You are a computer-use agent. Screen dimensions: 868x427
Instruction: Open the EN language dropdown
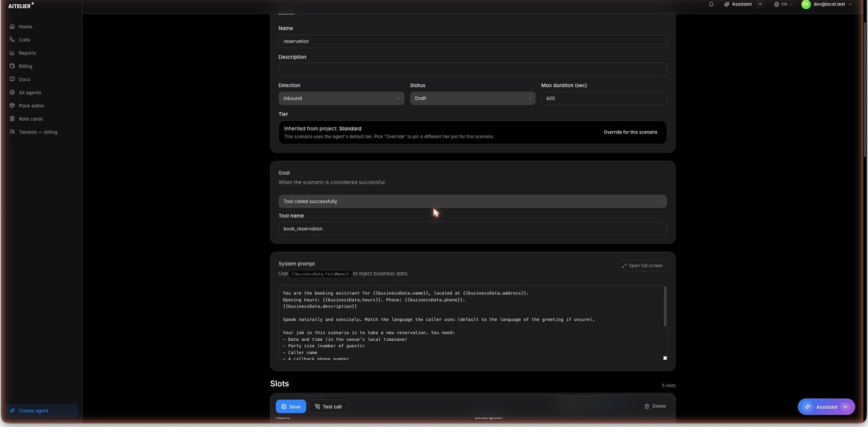[x=783, y=4]
